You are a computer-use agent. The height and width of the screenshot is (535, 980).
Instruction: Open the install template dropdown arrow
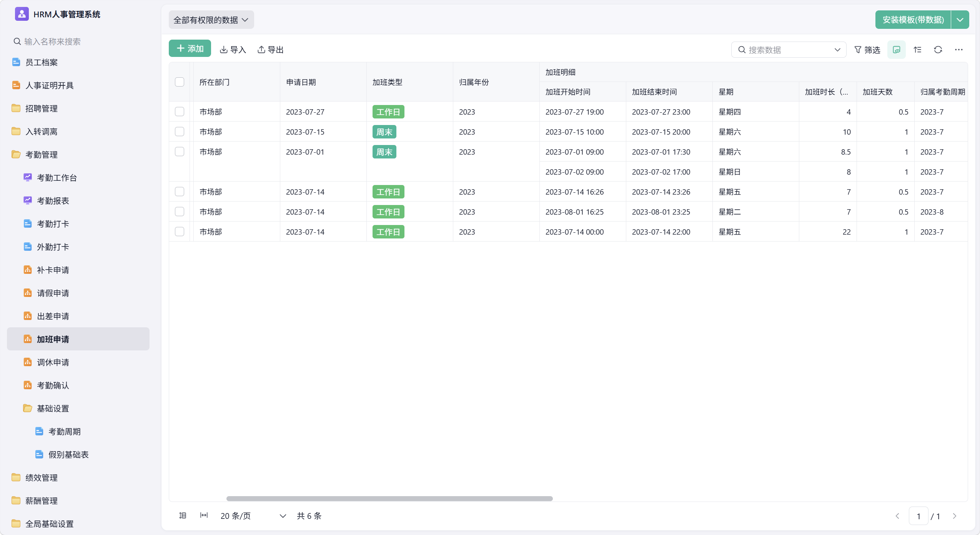point(960,20)
